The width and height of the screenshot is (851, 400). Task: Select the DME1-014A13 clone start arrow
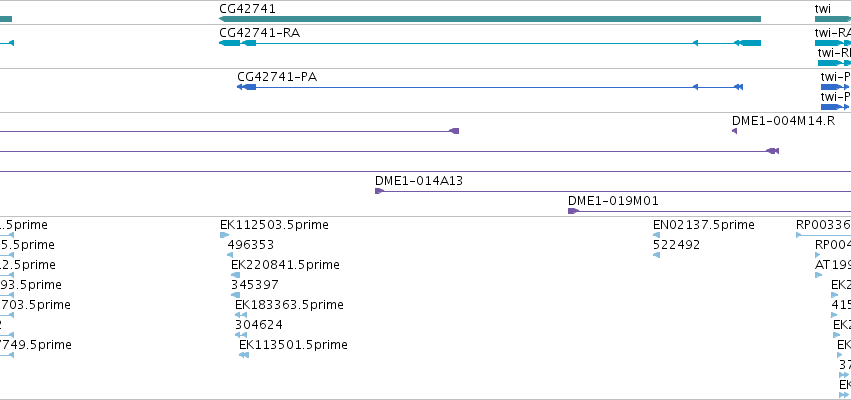coord(379,191)
